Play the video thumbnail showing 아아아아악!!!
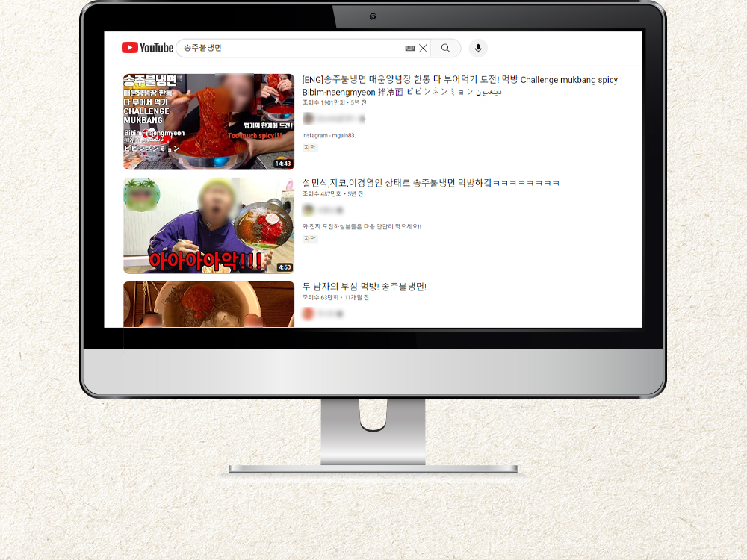Viewport: 747px width, 560px height. (x=208, y=225)
